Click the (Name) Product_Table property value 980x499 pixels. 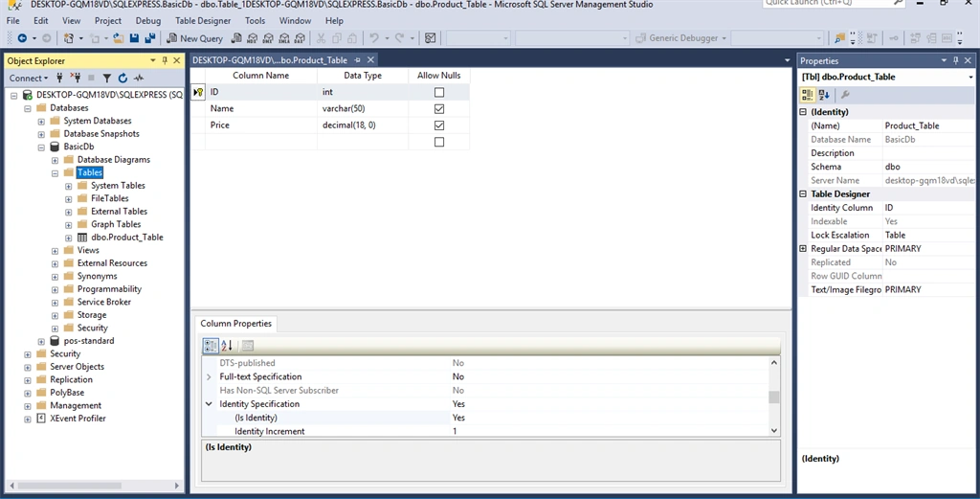928,125
